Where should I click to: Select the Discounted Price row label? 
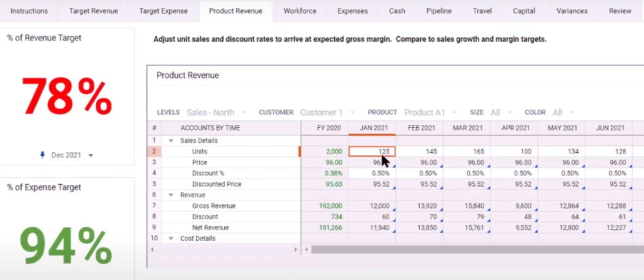click(217, 184)
